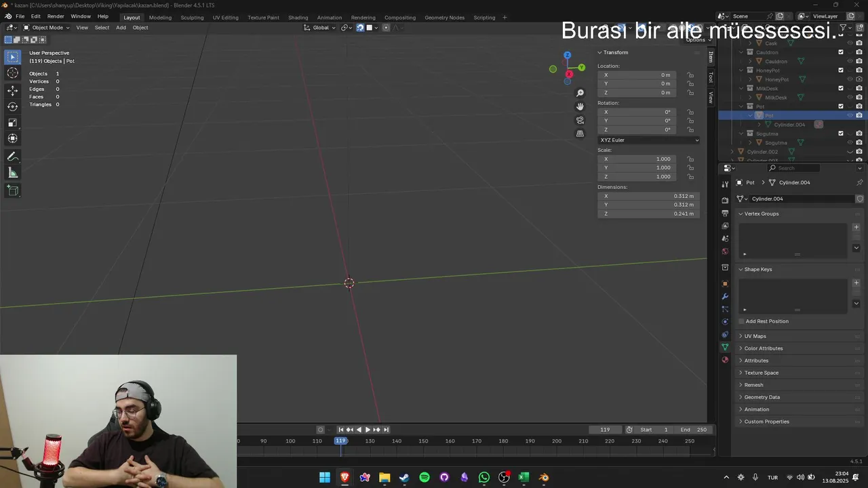The height and width of the screenshot is (488, 868).
Task: Open the Object Mode dropdown
Action: tap(46, 28)
